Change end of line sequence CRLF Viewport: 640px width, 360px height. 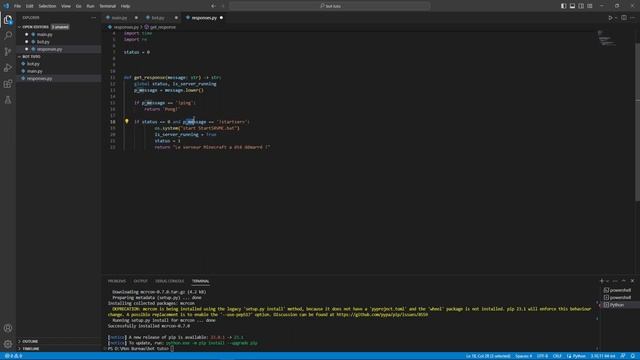click(x=557, y=356)
